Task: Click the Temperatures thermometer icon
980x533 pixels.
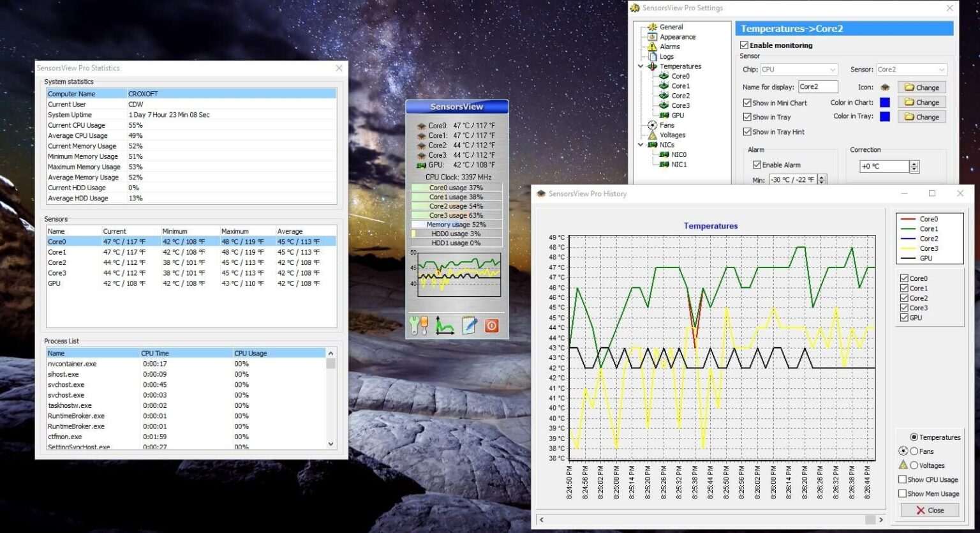Action: click(x=653, y=66)
